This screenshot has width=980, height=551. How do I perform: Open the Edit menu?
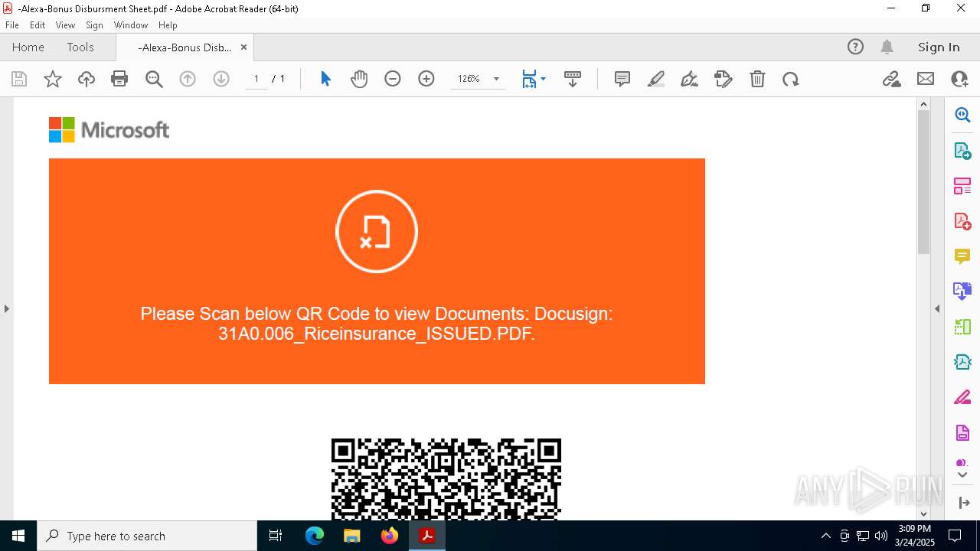(38, 25)
